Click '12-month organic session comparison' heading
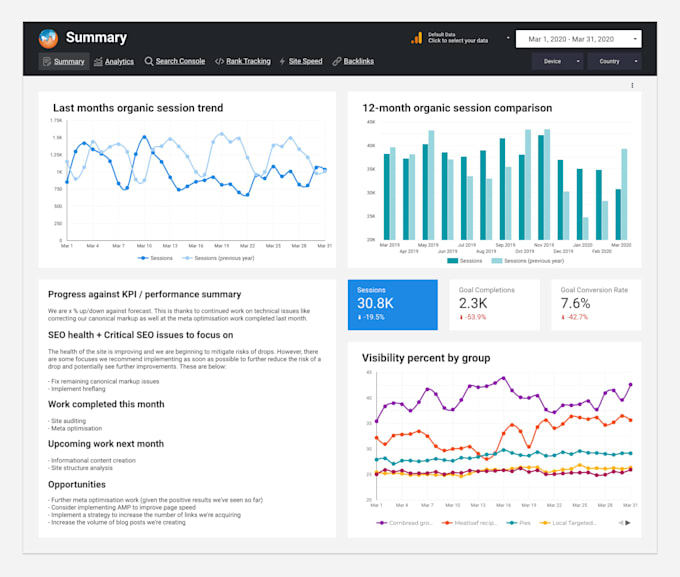Image resolution: width=680 pixels, height=577 pixels. coord(457,108)
